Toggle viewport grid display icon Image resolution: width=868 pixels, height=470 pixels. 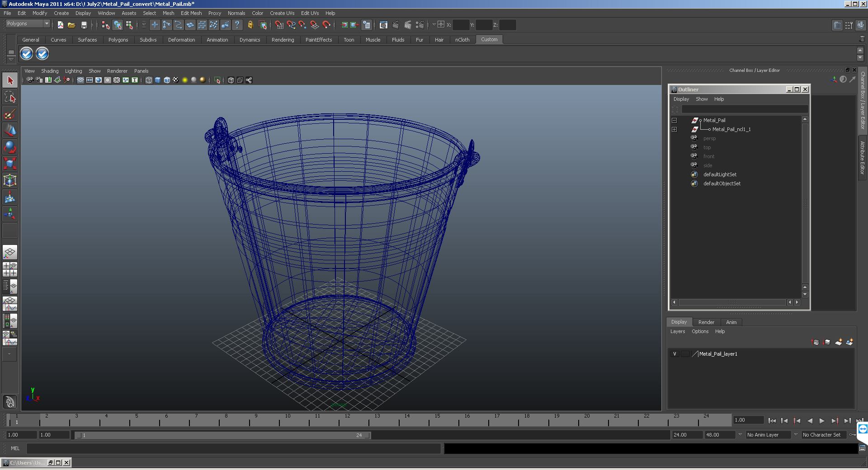pyautogui.click(x=80, y=80)
